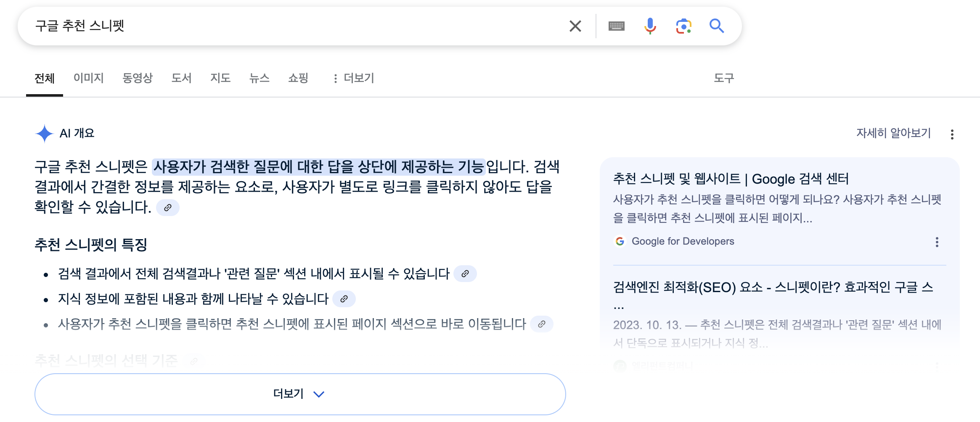Select the 전체 tab
Image resolution: width=980 pixels, height=422 pixels.
pyautogui.click(x=45, y=78)
